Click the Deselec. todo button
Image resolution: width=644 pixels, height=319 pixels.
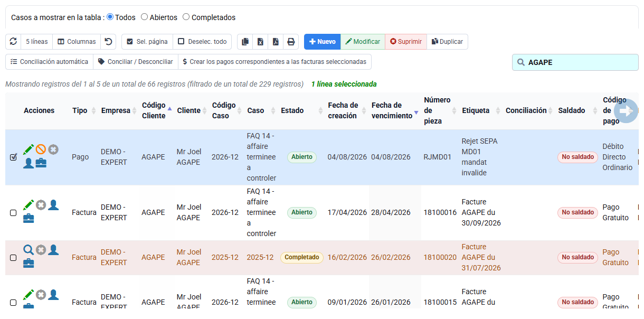pos(202,42)
